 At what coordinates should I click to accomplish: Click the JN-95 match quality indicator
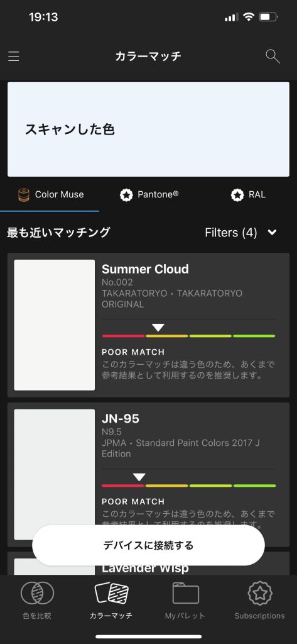189,481
